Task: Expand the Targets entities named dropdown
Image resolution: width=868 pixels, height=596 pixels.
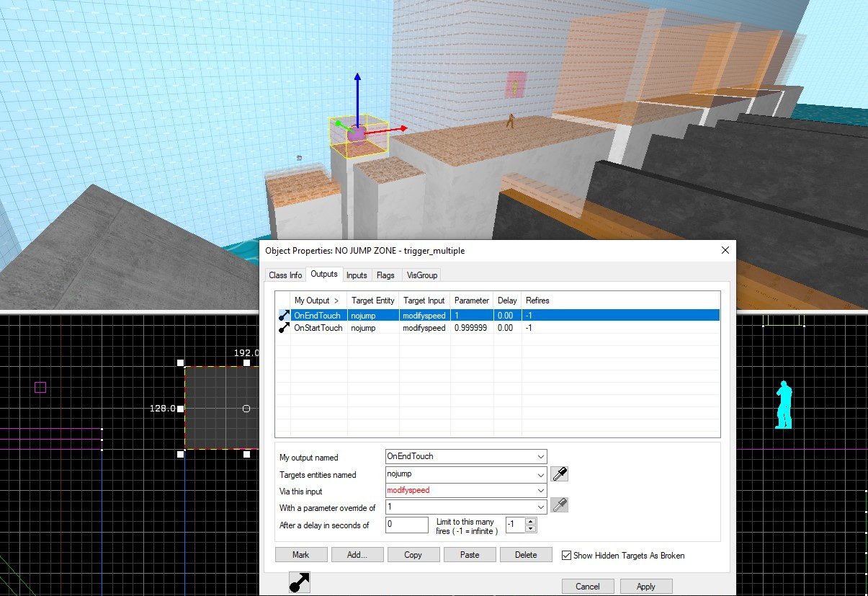Action: tap(540, 475)
